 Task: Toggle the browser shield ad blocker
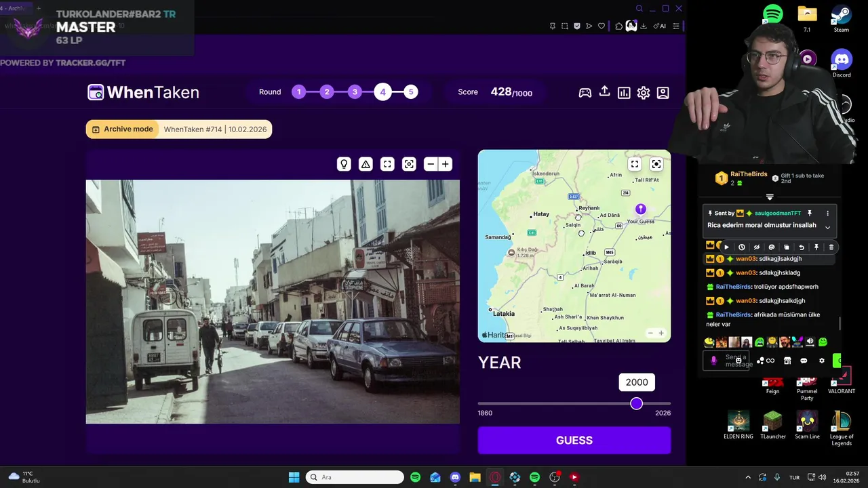(577, 26)
